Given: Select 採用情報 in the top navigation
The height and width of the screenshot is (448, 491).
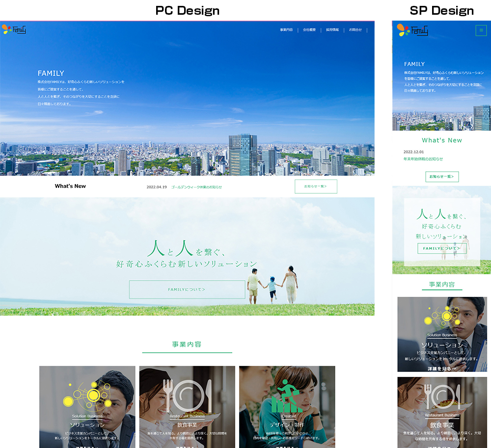Looking at the screenshot, I should click(x=332, y=30).
